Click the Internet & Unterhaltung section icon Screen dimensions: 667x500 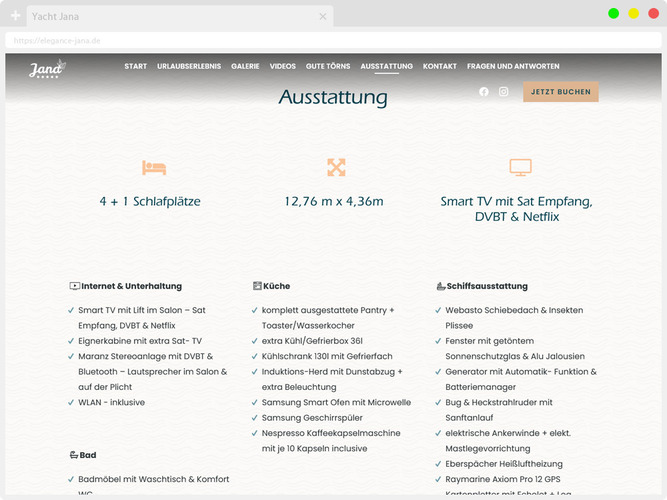click(74, 286)
